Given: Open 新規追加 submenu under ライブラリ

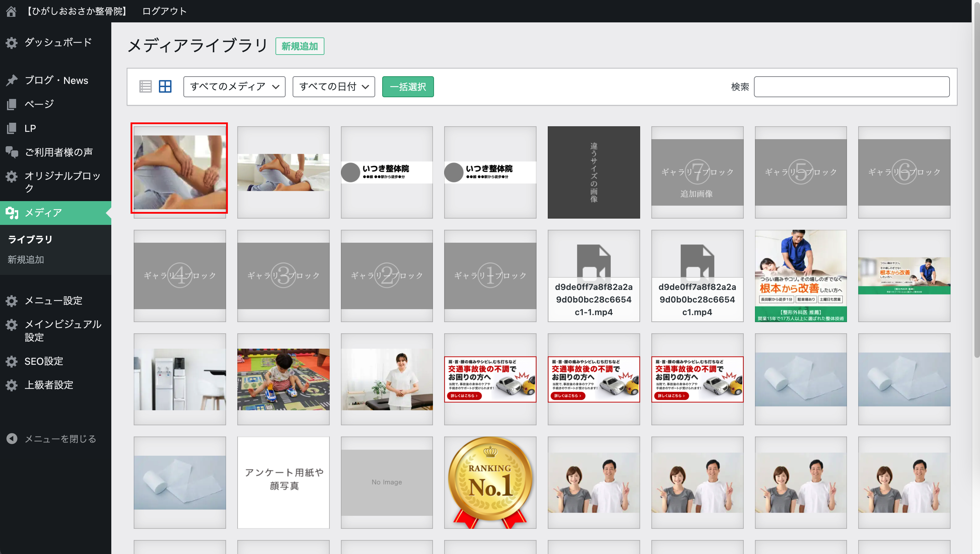Looking at the screenshot, I should pyautogui.click(x=26, y=260).
